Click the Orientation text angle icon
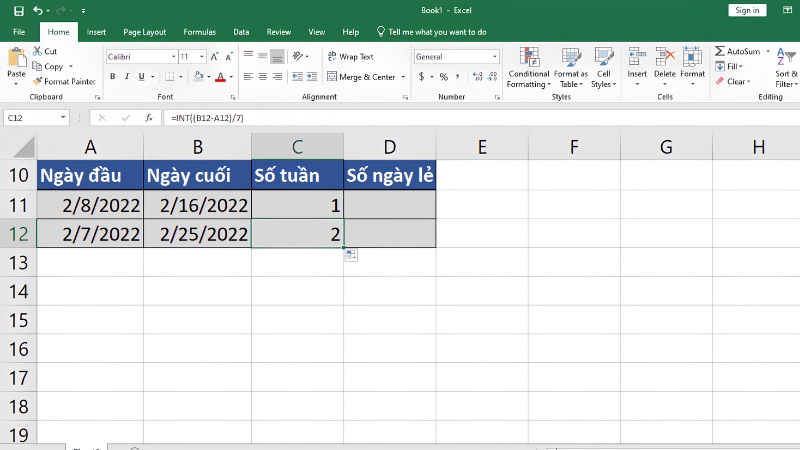The image size is (800, 450). point(298,56)
